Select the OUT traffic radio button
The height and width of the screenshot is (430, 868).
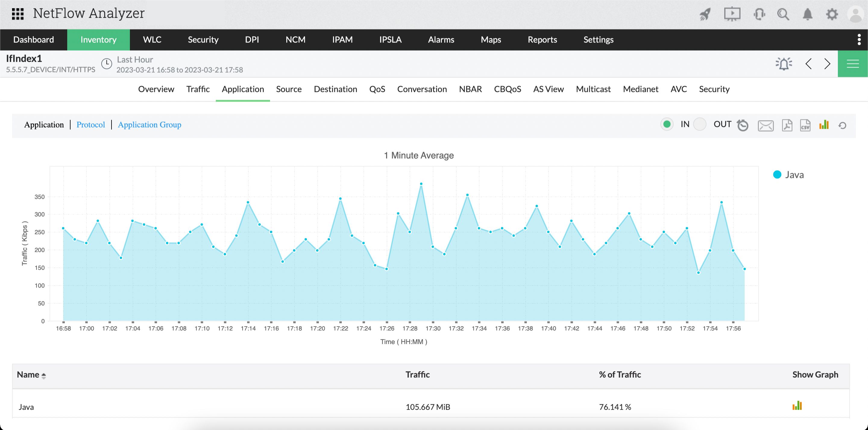point(700,124)
